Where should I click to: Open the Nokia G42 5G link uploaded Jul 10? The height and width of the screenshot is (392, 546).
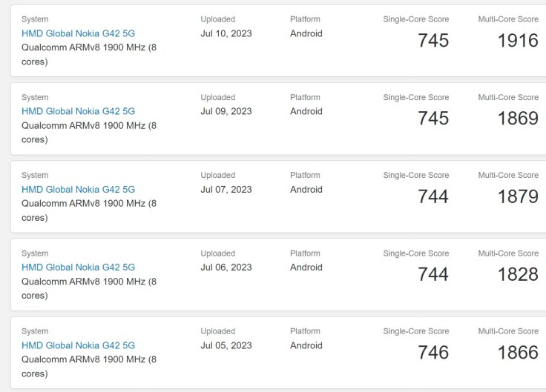click(78, 33)
